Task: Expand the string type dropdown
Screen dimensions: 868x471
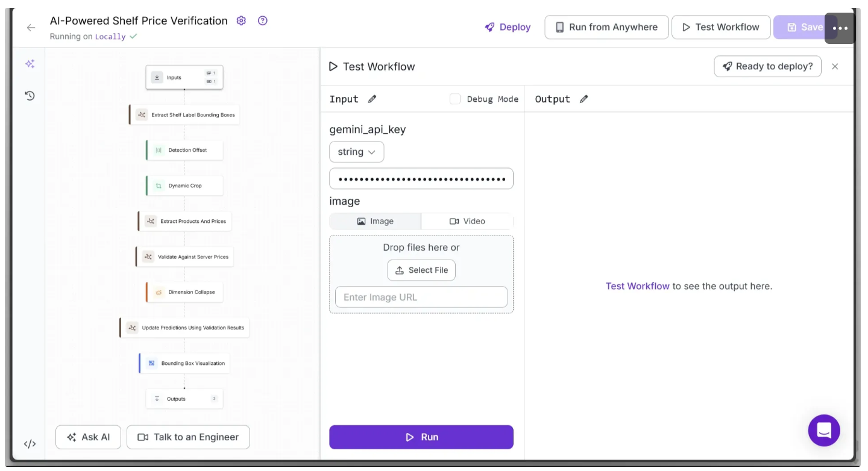Action: click(x=356, y=152)
